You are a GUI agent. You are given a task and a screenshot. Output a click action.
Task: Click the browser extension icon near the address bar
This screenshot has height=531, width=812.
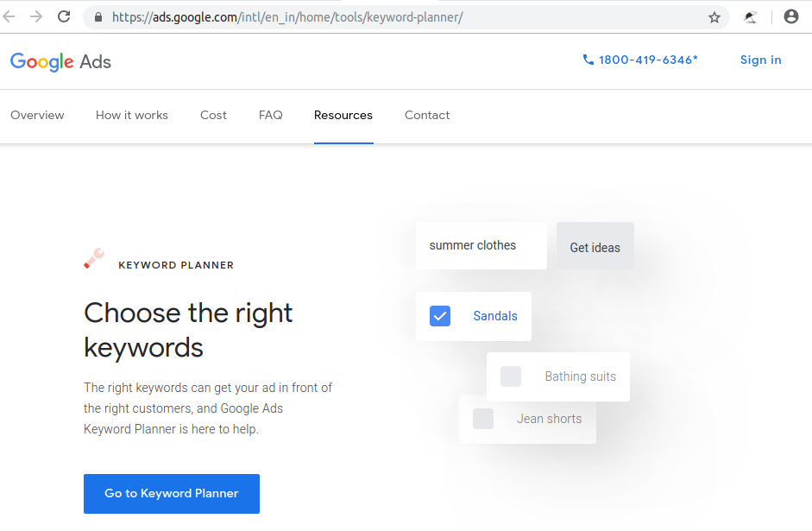750,16
